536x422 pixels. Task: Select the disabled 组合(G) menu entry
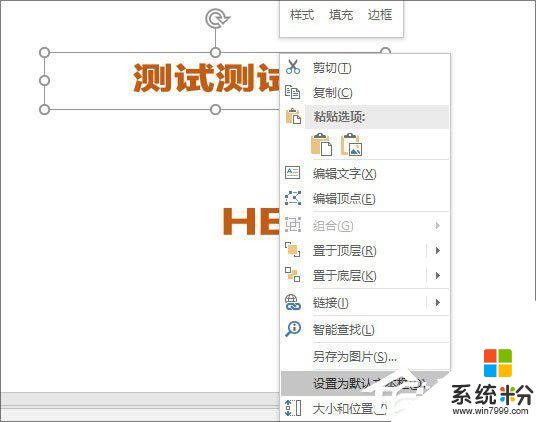[x=364, y=226]
